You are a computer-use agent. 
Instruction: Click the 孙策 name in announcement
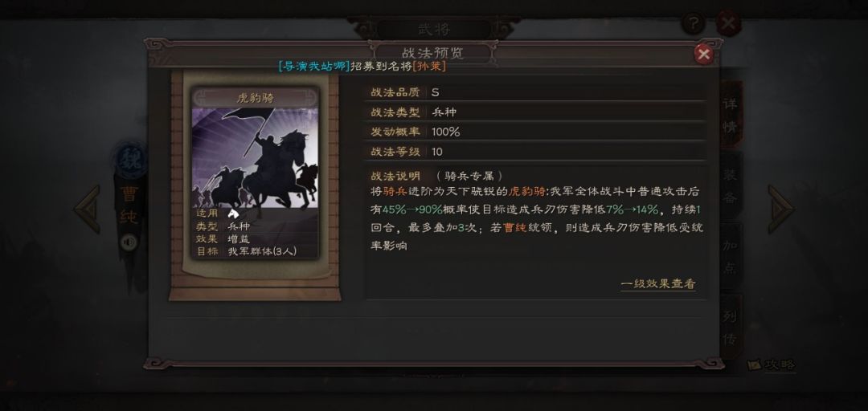click(x=429, y=66)
